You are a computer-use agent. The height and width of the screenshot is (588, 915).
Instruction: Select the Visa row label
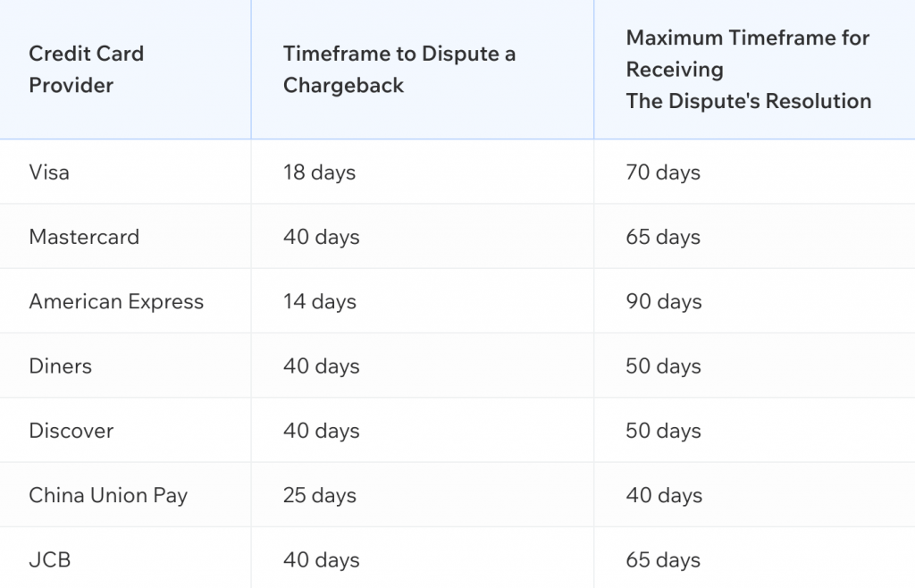click(x=49, y=172)
